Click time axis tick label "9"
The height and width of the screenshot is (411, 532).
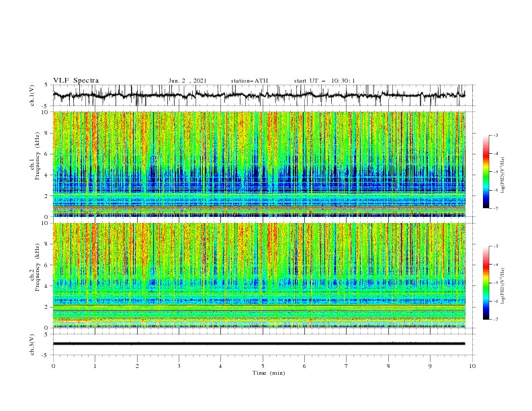pyautogui.click(x=430, y=366)
